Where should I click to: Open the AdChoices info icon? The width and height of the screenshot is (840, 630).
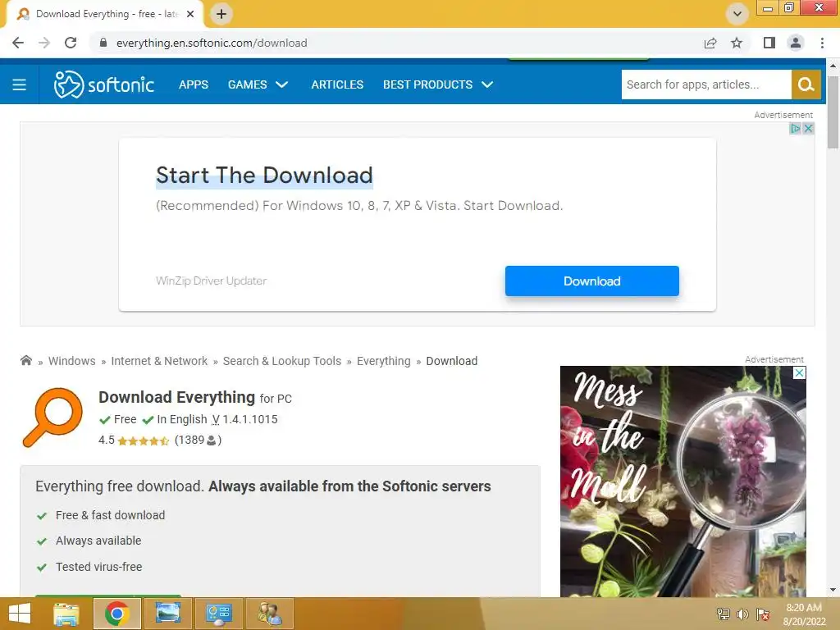pyautogui.click(x=795, y=129)
